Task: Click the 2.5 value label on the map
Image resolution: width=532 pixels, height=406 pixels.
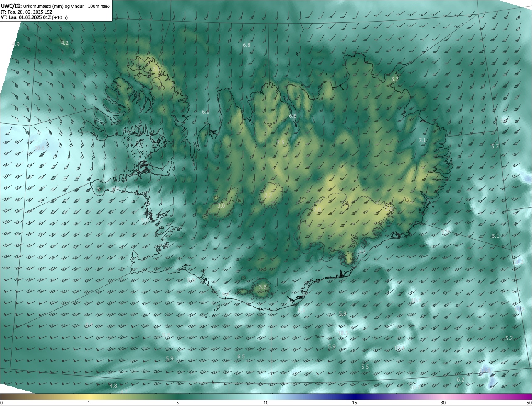Action: point(281,142)
